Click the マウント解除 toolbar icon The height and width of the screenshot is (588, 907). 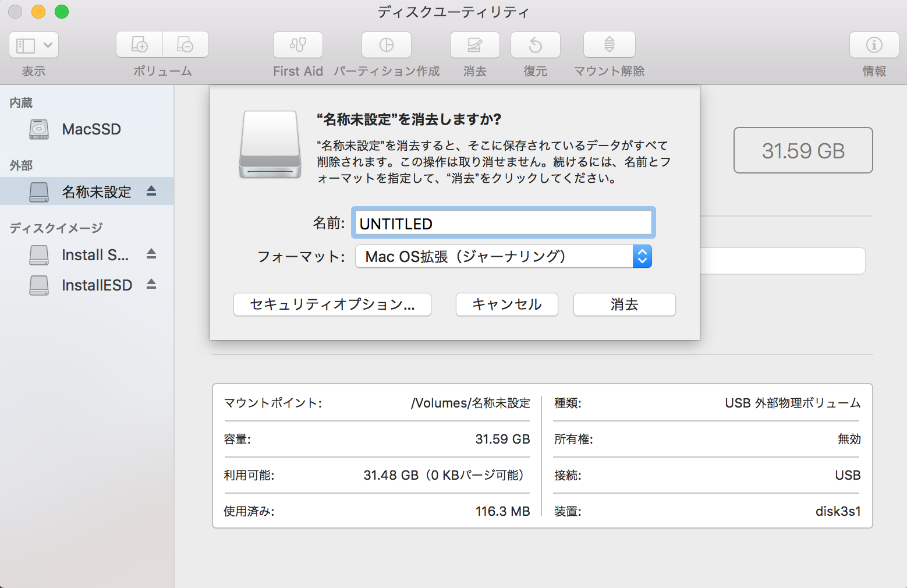coord(608,45)
